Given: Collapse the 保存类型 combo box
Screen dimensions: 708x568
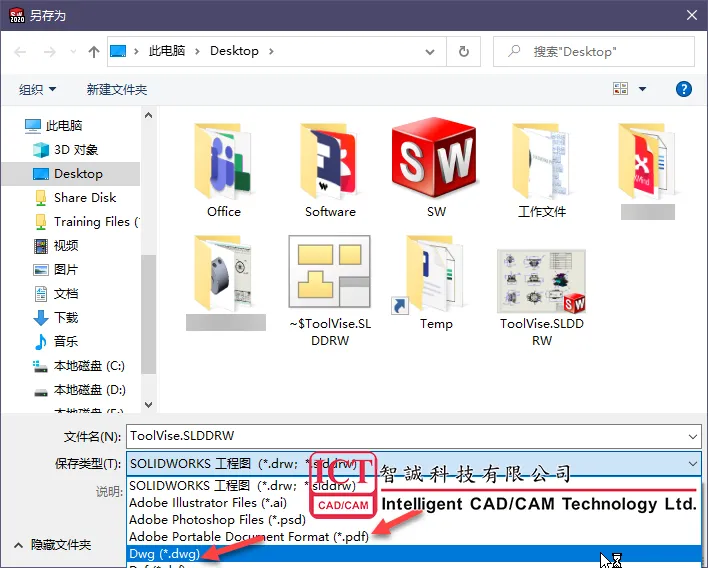Looking at the screenshot, I should pos(693,464).
